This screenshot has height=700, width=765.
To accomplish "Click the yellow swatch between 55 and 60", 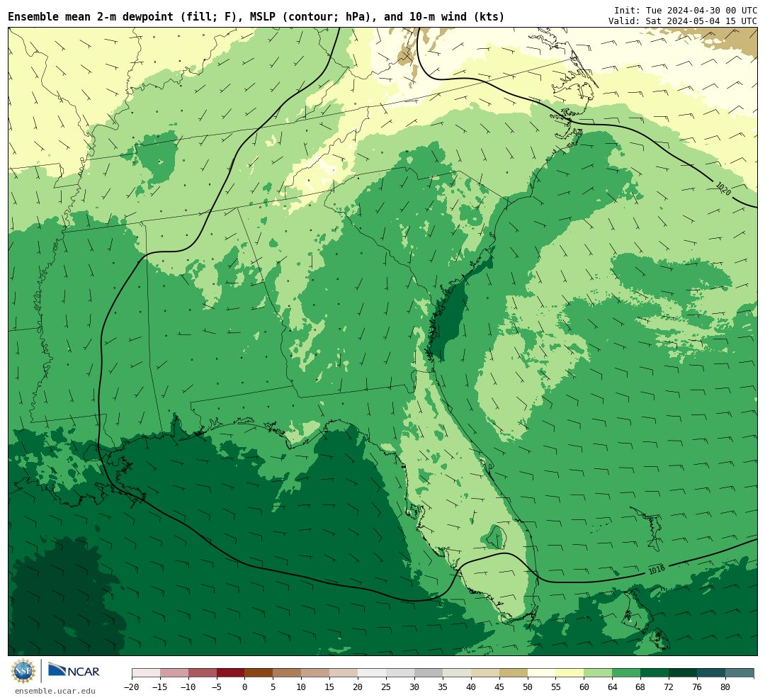I will click(x=570, y=673).
